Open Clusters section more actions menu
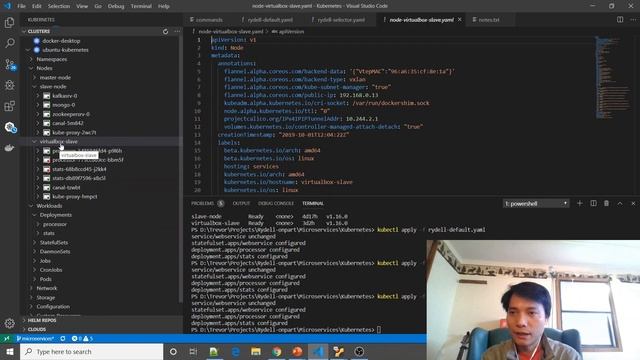The image size is (640, 360). coord(177,31)
